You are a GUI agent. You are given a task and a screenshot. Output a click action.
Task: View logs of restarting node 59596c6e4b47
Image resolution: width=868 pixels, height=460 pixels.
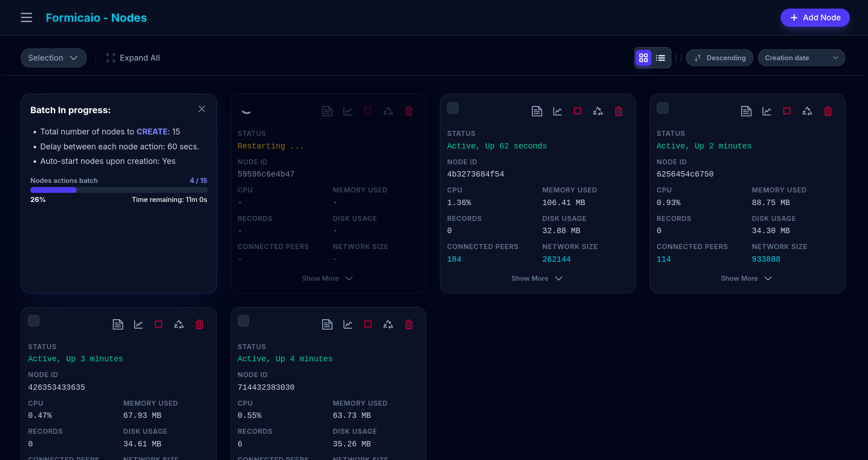[327, 111]
